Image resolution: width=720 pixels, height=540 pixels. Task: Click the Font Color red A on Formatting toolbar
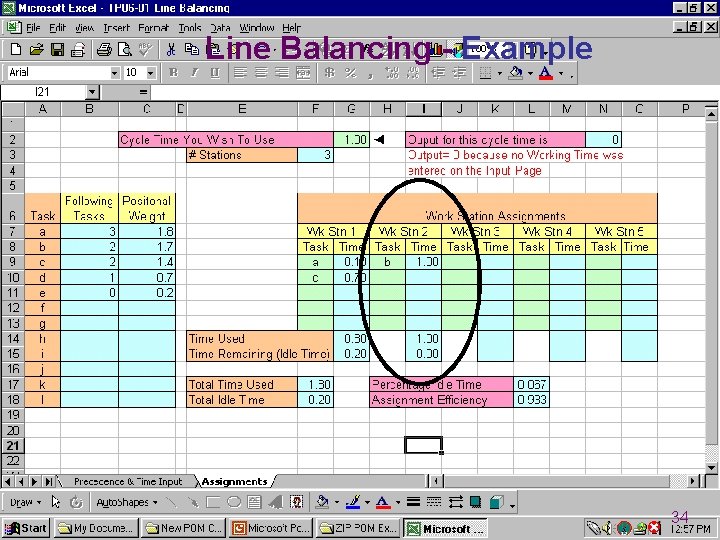click(x=546, y=73)
